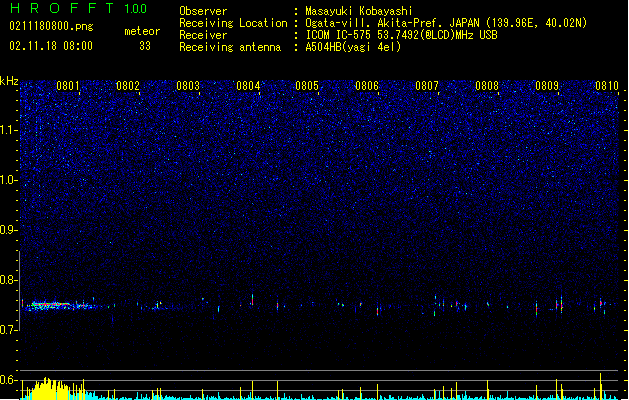Click the Observer label
This screenshot has width=629, height=400.
pos(203,11)
